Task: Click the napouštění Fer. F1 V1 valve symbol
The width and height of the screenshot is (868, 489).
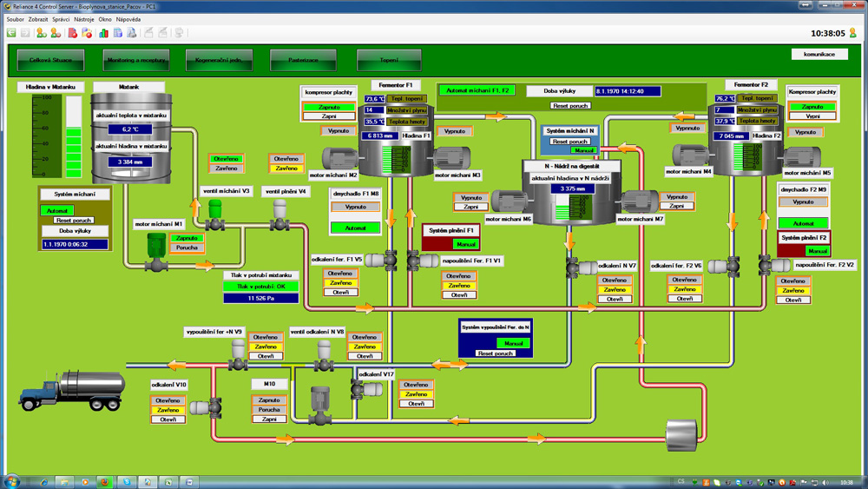Action: pyautogui.click(x=423, y=261)
